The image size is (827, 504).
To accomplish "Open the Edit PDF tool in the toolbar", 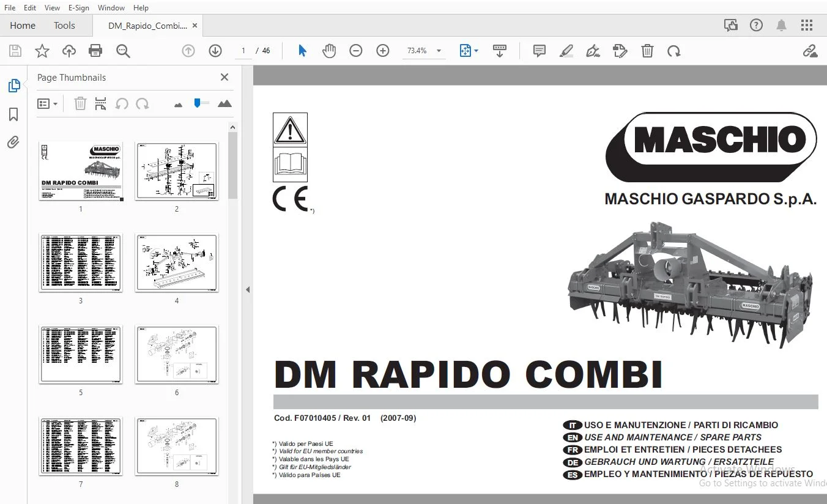I will (620, 51).
